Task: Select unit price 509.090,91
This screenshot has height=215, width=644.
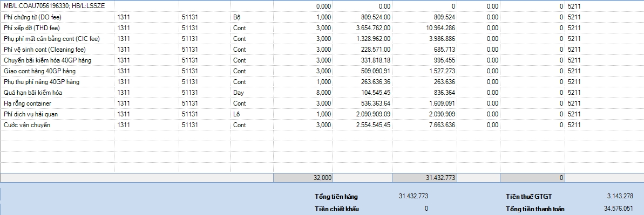Action: click(x=362, y=71)
